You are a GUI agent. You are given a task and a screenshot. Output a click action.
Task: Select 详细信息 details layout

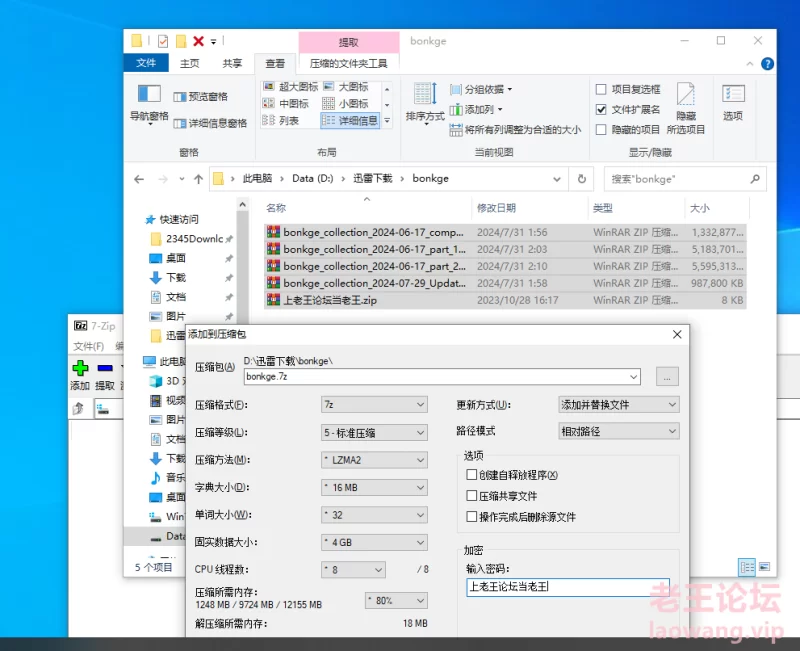tap(350, 120)
